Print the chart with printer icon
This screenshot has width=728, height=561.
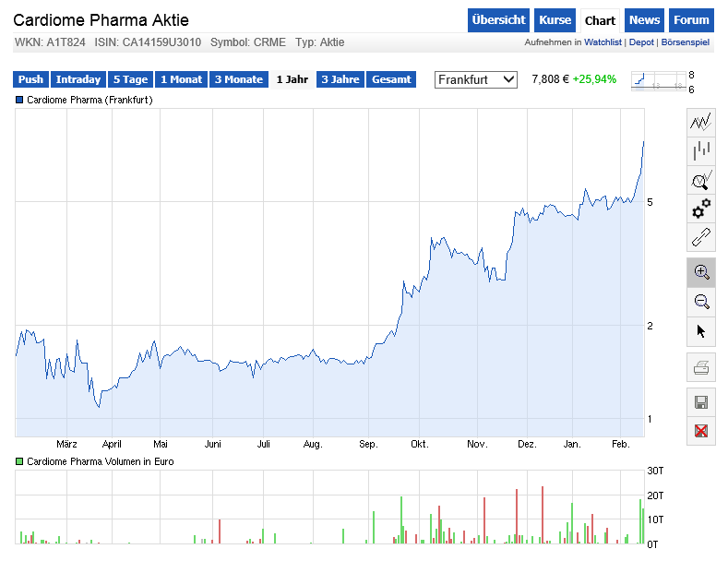(x=701, y=367)
